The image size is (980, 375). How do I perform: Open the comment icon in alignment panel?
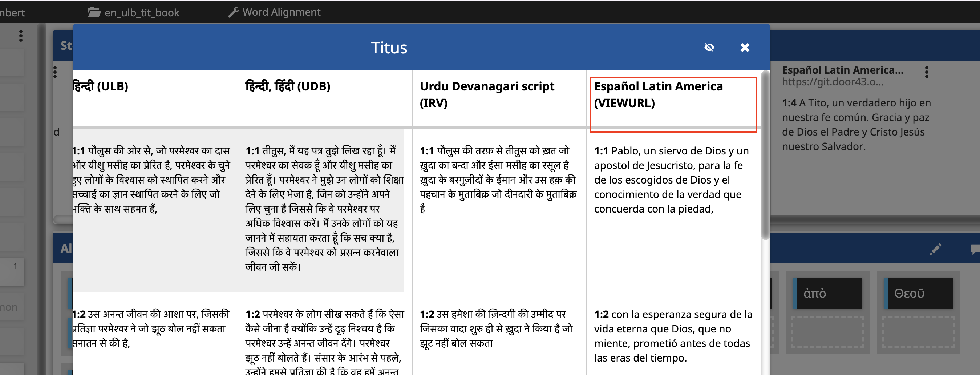pos(975,249)
